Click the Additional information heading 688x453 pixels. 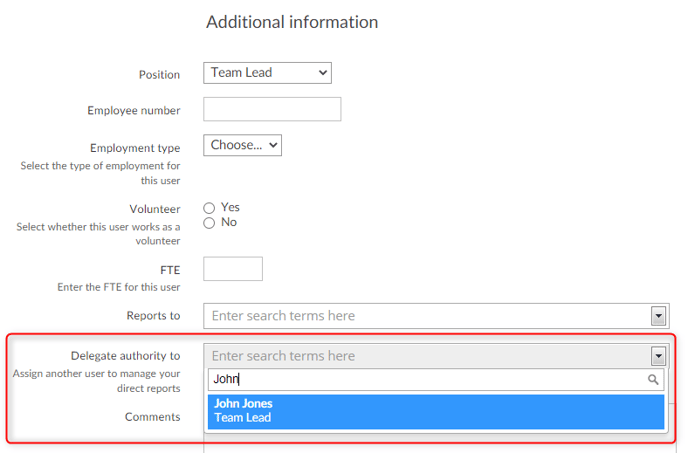292,22
